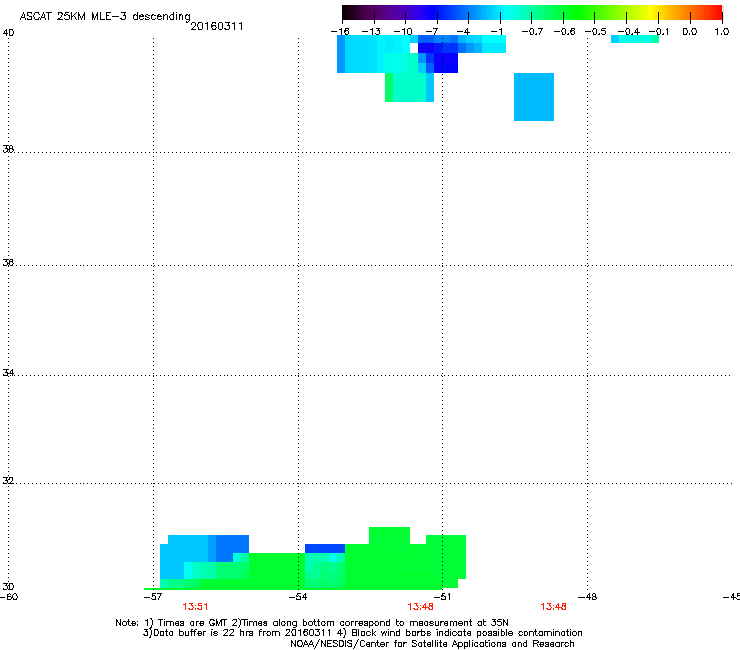Viewport: 740px width, 650px height.
Task: Click the '-1' color scale label
Action: tap(496, 32)
